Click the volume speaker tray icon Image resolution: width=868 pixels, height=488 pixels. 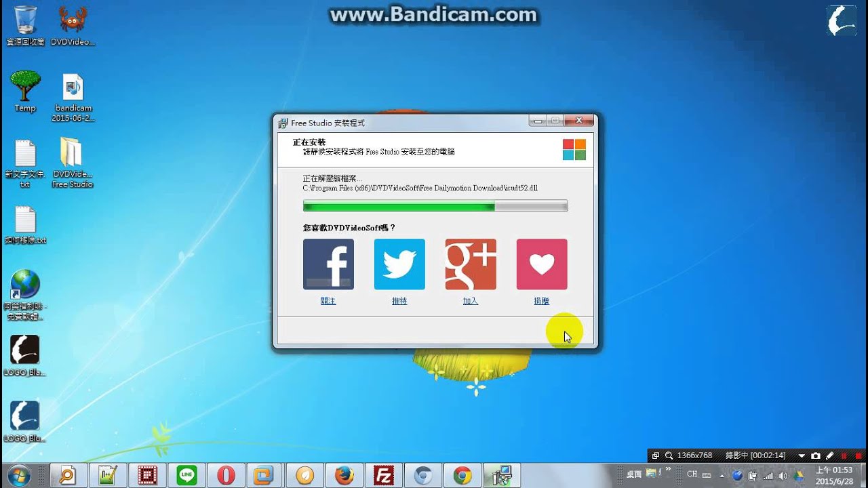click(783, 475)
